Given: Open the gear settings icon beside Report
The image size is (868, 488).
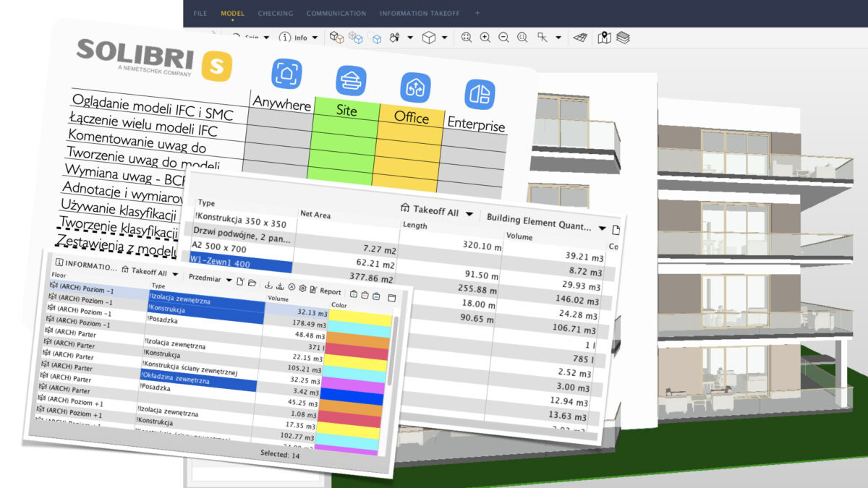Looking at the screenshot, I should coord(302,288).
